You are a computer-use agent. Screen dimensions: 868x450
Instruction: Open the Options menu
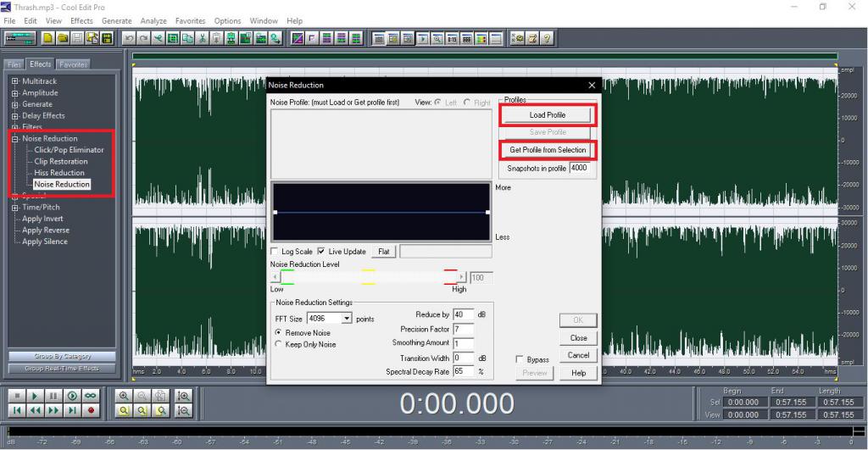(x=227, y=20)
